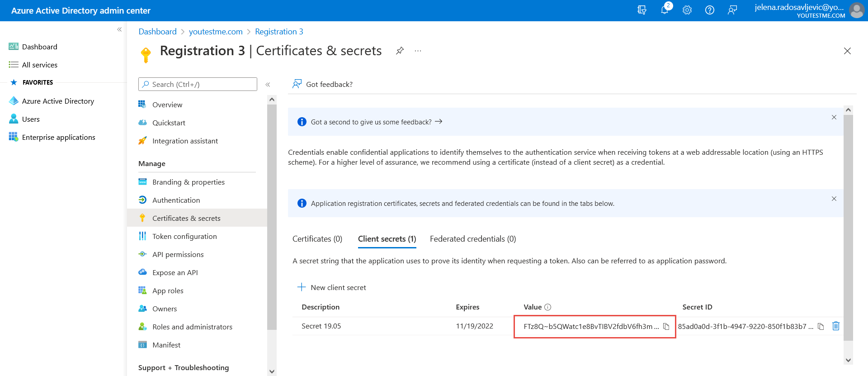868x376 pixels.
Task: Open the notifications bell icon
Action: click(x=665, y=10)
